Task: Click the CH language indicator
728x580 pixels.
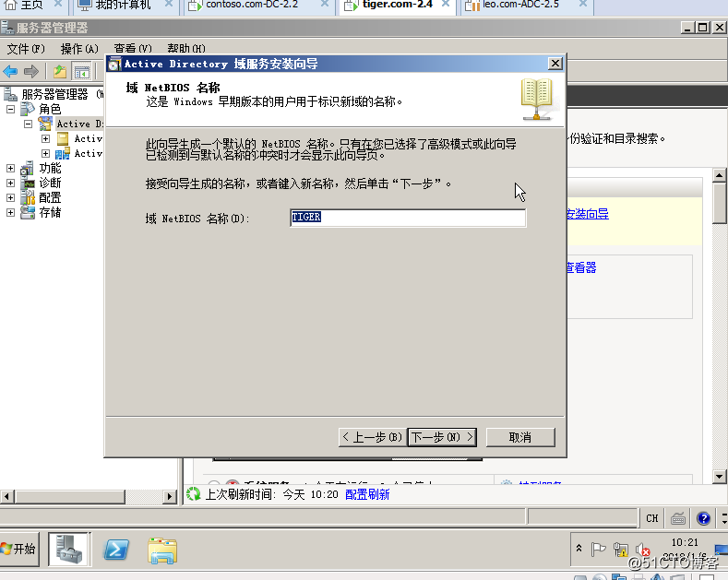Action: [x=651, y=518]
